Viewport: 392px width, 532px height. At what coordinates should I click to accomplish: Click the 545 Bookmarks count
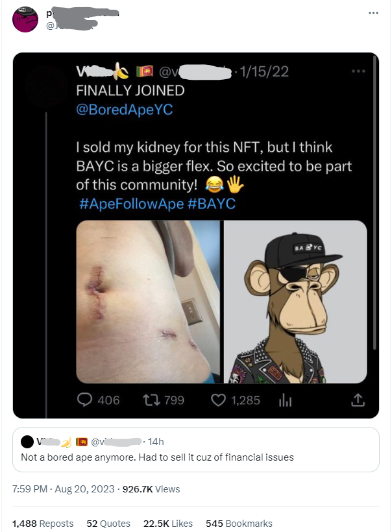tap(239, 524)
